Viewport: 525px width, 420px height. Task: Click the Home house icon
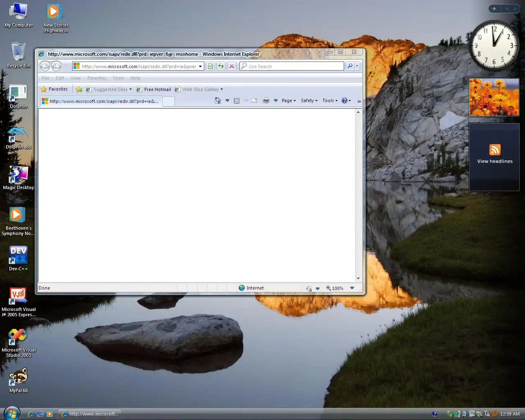218,100
